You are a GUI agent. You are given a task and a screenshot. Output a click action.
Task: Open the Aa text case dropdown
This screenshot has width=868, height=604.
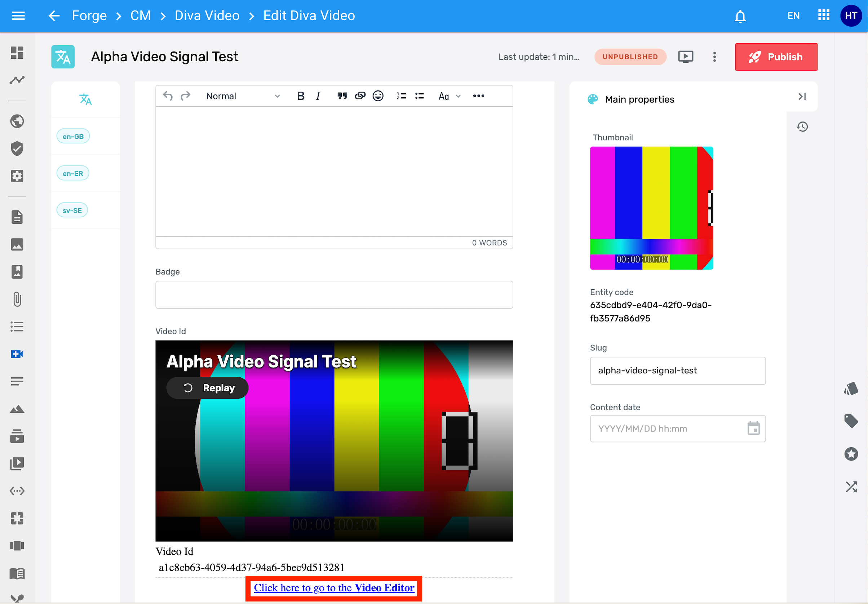point(449,96)
